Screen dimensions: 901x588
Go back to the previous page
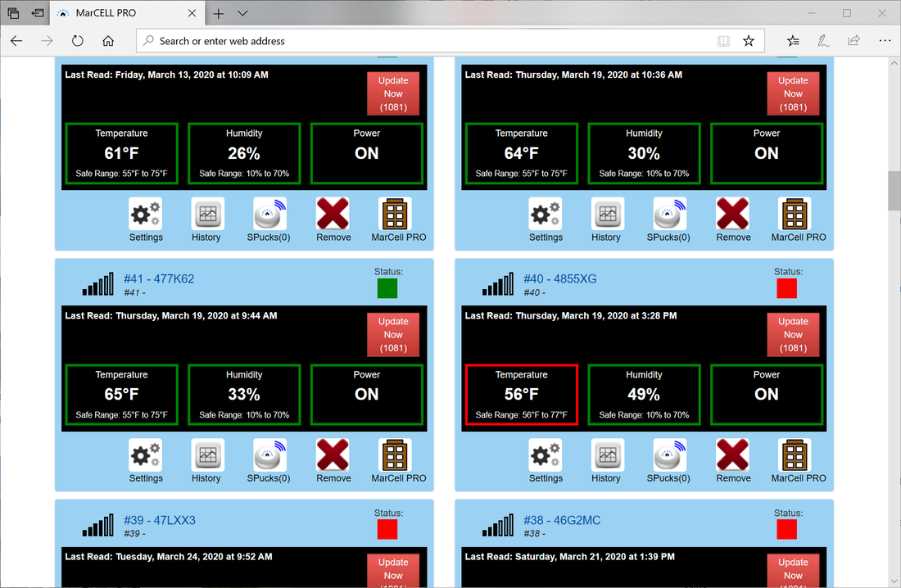16,41
